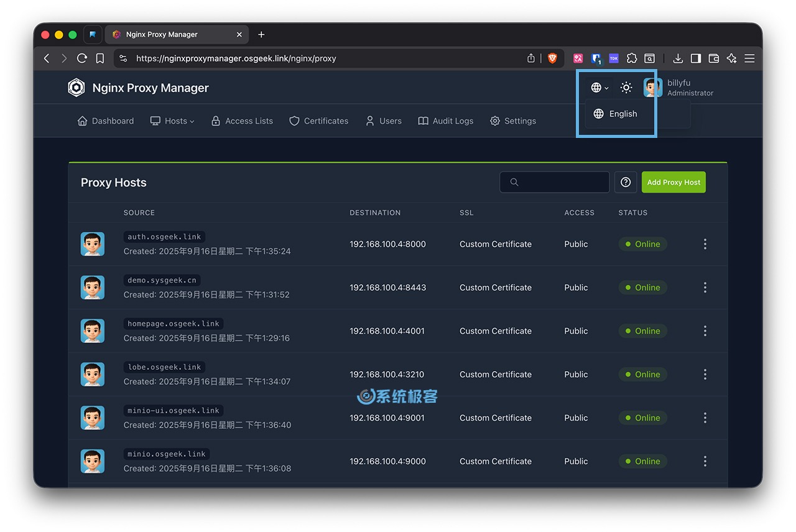Toggle the browser sidebar panel

click(x=696, y=58)
